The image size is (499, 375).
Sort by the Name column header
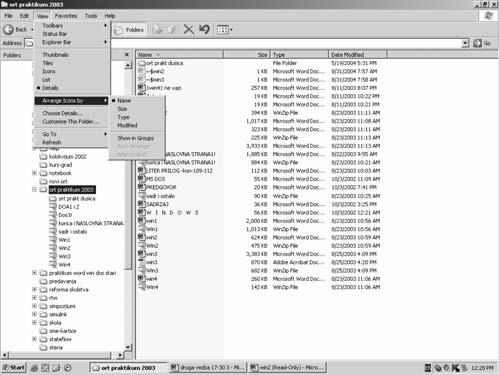point(180,54)
